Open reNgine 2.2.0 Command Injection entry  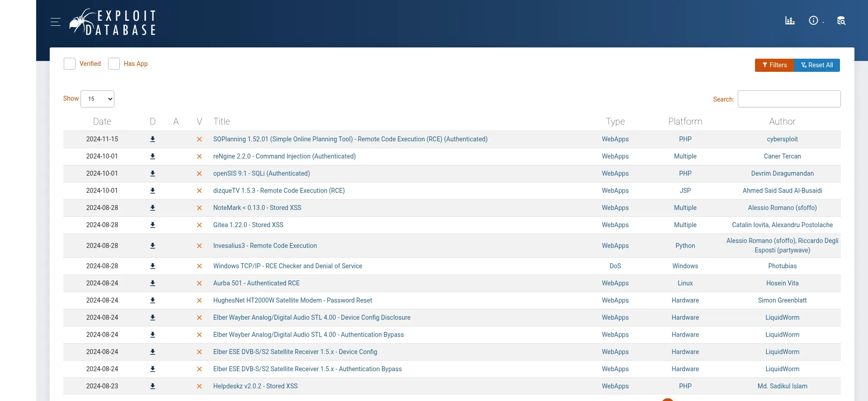pos(284,157)
